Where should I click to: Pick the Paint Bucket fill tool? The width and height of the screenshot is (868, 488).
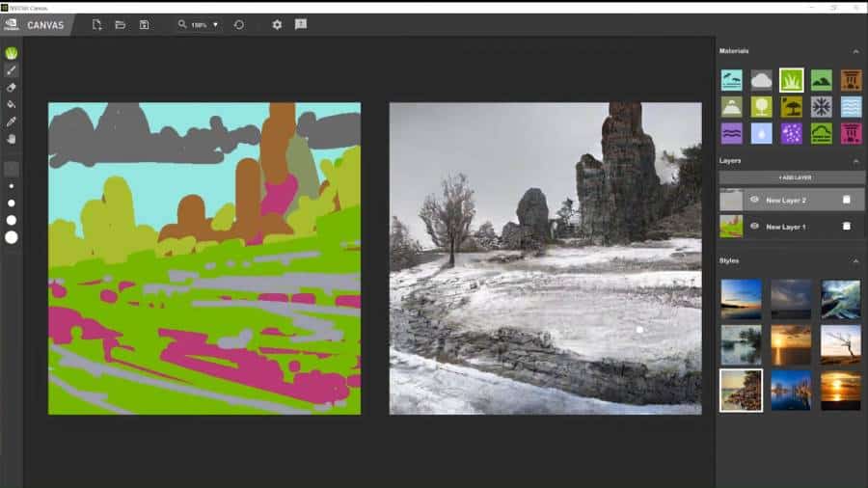[12, 104]
